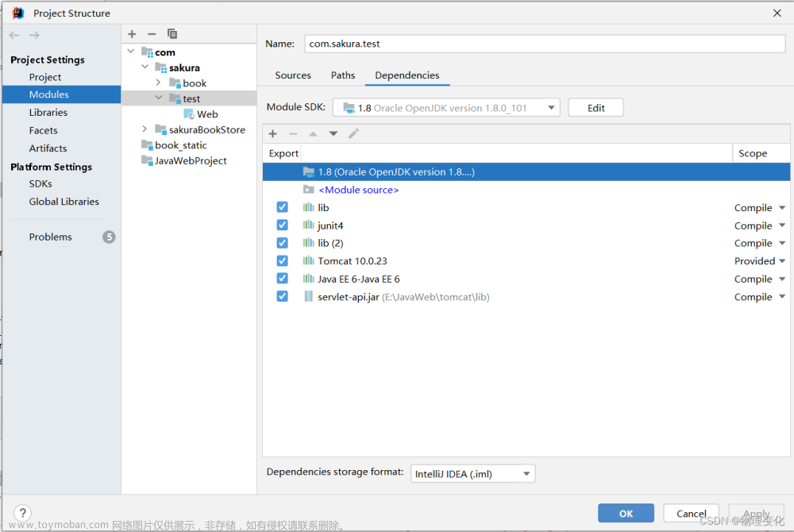The width and height of the screenshot is (794, 532).
Task: Click Java EE 6 library icon
Action: tap(308, 279)
